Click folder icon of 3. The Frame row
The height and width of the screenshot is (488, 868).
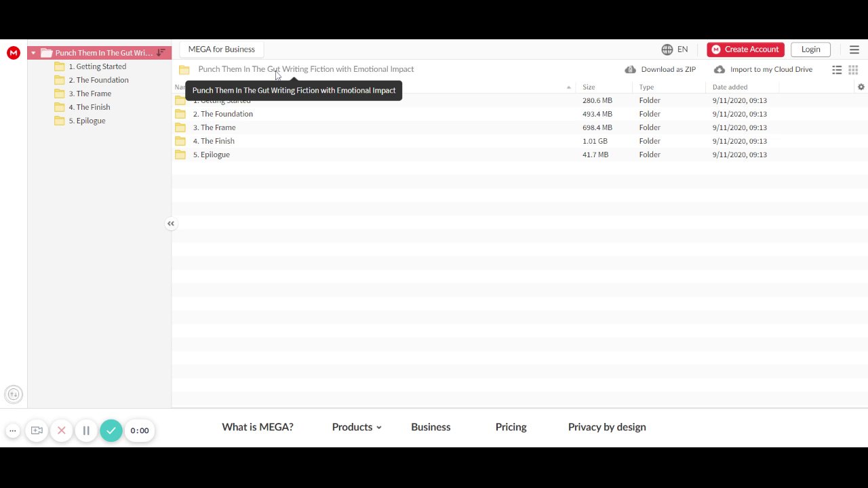tap(180, 127)
